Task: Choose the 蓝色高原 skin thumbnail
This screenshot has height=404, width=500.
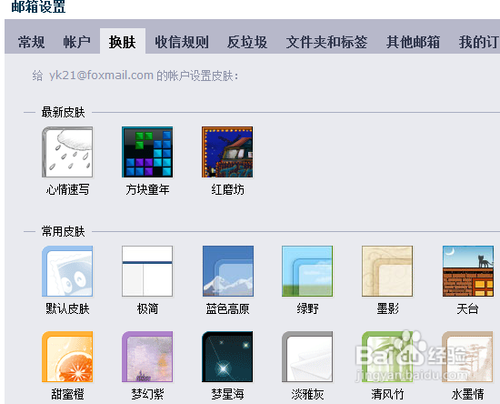Action: (228, 271)
